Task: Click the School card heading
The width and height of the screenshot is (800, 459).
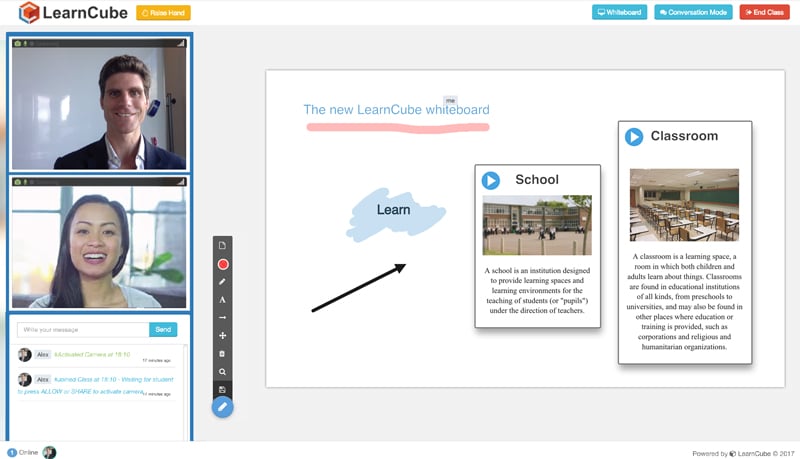Action: pos(537,180)
